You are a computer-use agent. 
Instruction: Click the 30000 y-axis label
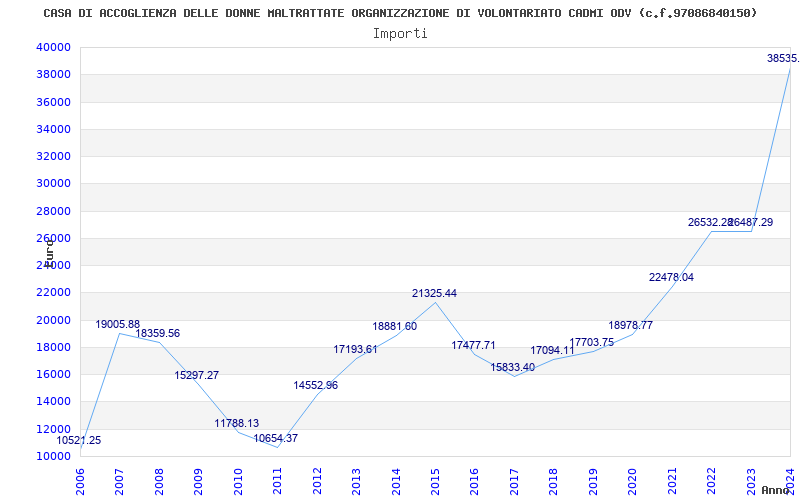point(53,184)
